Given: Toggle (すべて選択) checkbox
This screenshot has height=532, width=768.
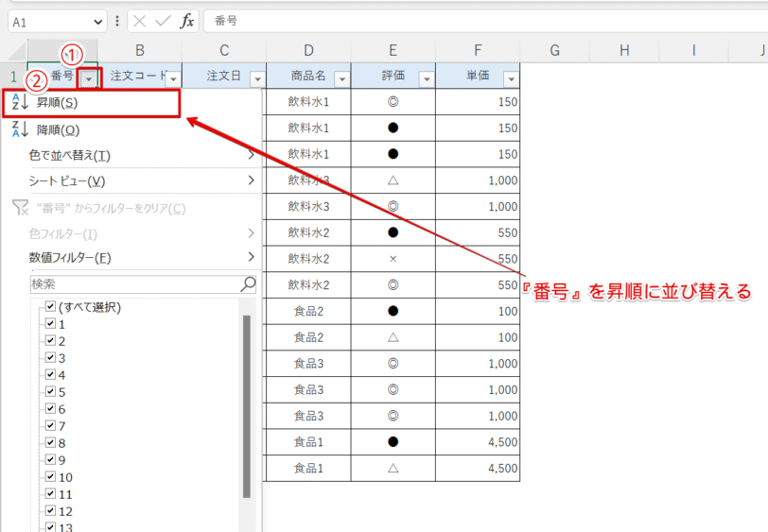Looking at the screenshot, I should coord(50,306).
